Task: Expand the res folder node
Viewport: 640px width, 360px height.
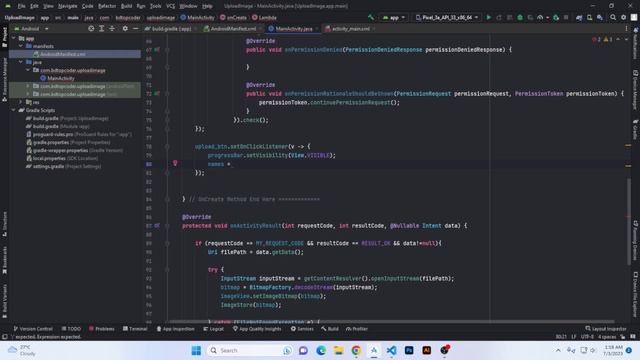Action: coord(21,102)
